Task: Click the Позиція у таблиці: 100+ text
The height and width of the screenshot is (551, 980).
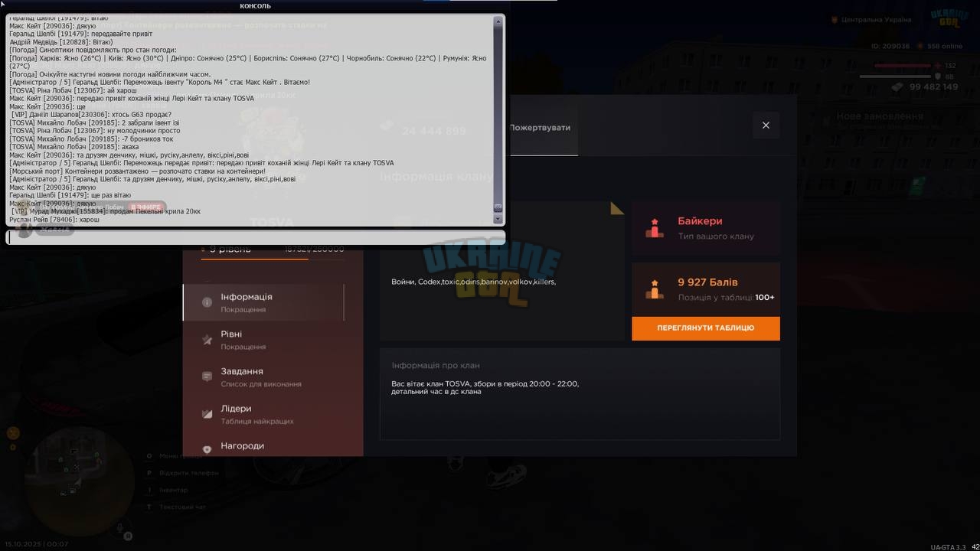Action: (x=726, y=298)
